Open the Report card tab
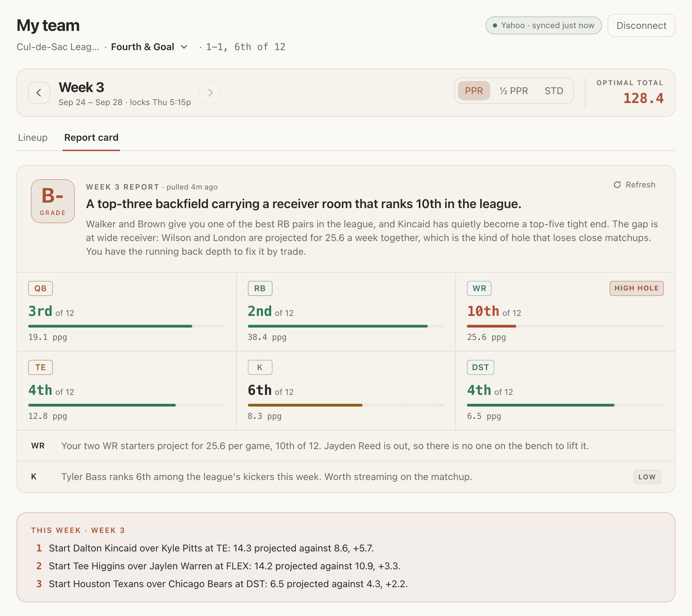 pyautogui.click(x=91, y=137)
